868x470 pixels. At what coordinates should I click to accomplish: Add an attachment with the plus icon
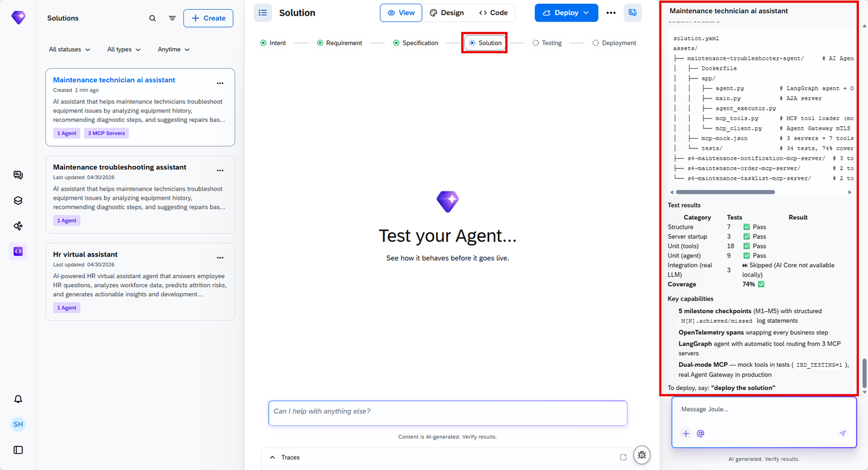tap(686, 433)
